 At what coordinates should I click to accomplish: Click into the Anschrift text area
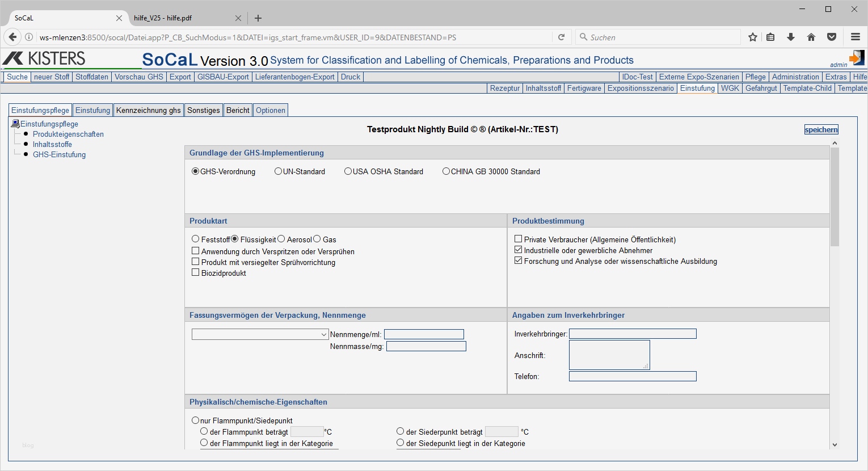coord(609,355)
